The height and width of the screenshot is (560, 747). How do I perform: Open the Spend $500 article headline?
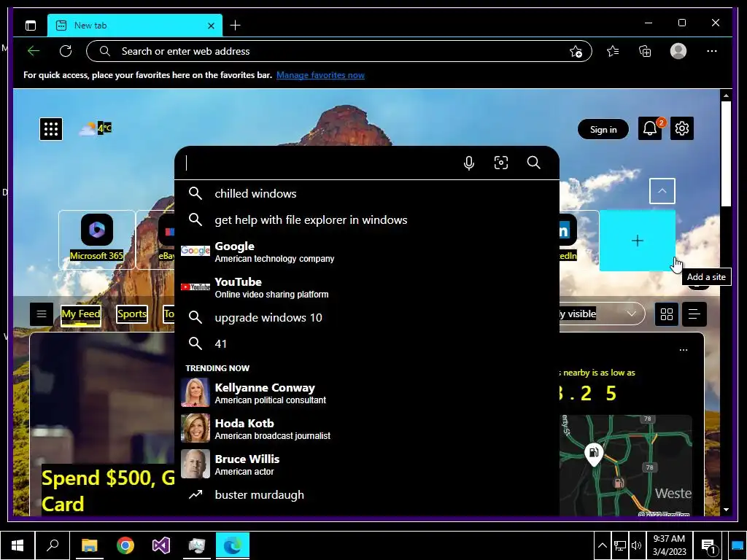109,491
